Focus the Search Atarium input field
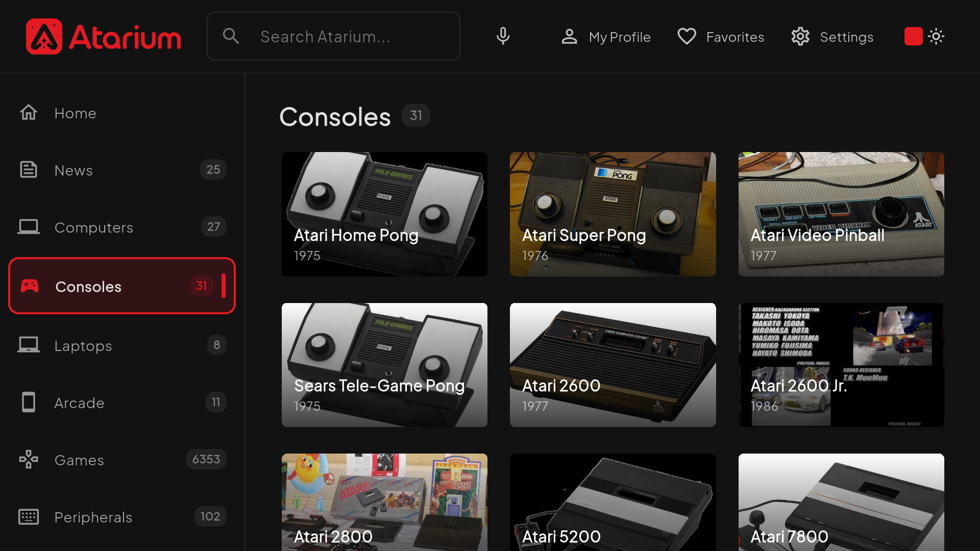The image size is (980, 551). (333, 36)
